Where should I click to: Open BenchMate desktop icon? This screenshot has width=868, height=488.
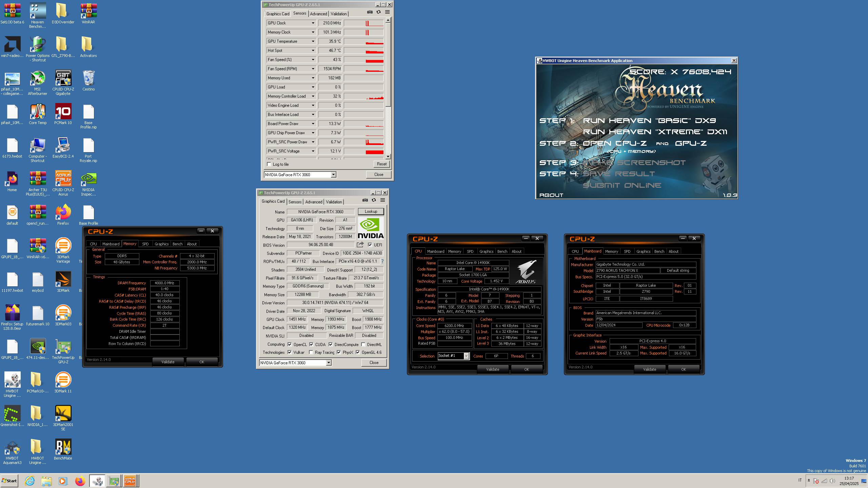coord(63,450)
